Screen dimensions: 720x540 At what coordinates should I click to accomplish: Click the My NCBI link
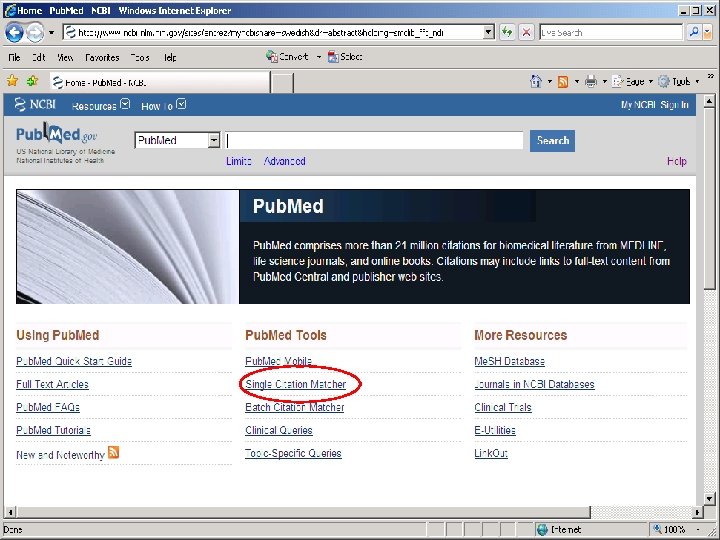pos(638,105)
